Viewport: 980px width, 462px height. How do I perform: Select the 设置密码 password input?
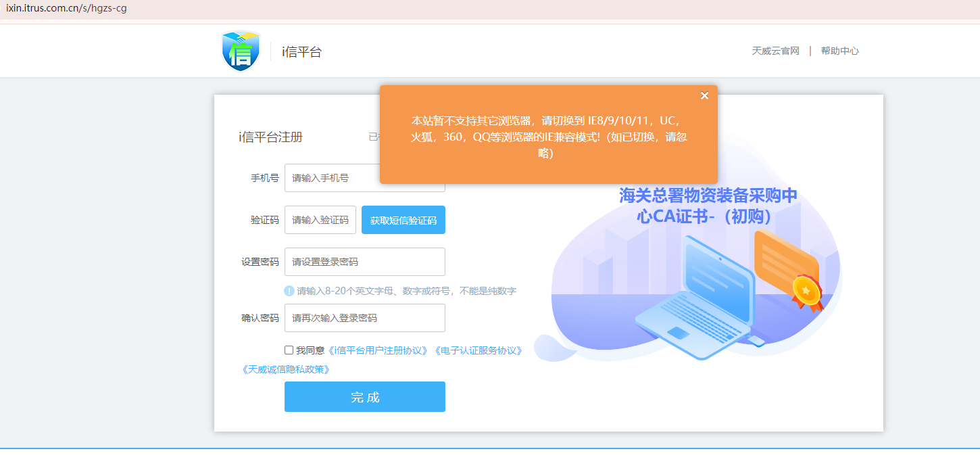pos(364,262)
